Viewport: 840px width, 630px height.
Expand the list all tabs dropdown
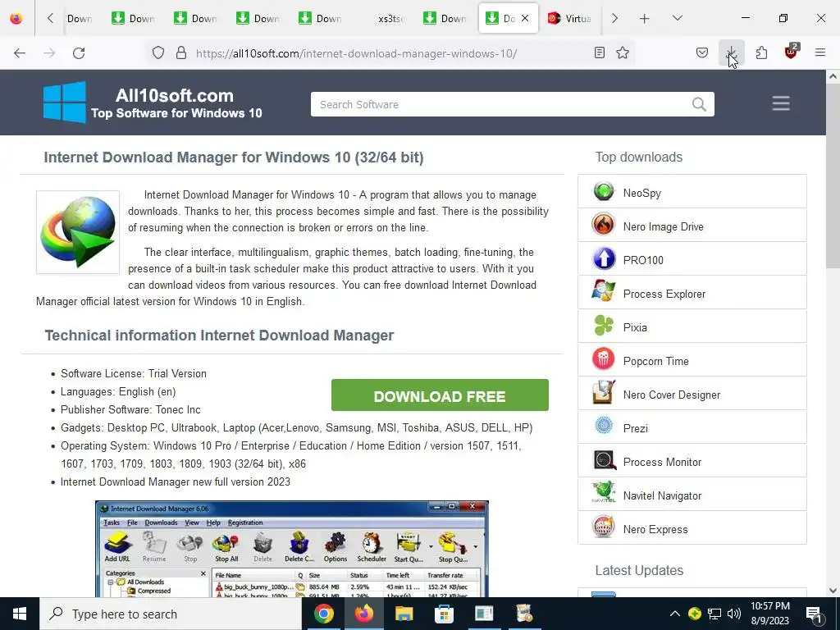(677, 18)
